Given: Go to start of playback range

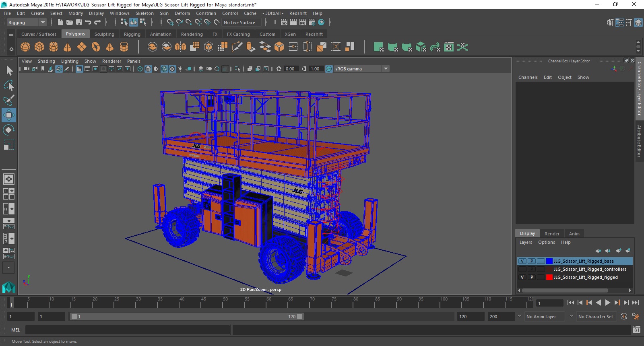Looking at the screenshot, I should pos(571,303).
